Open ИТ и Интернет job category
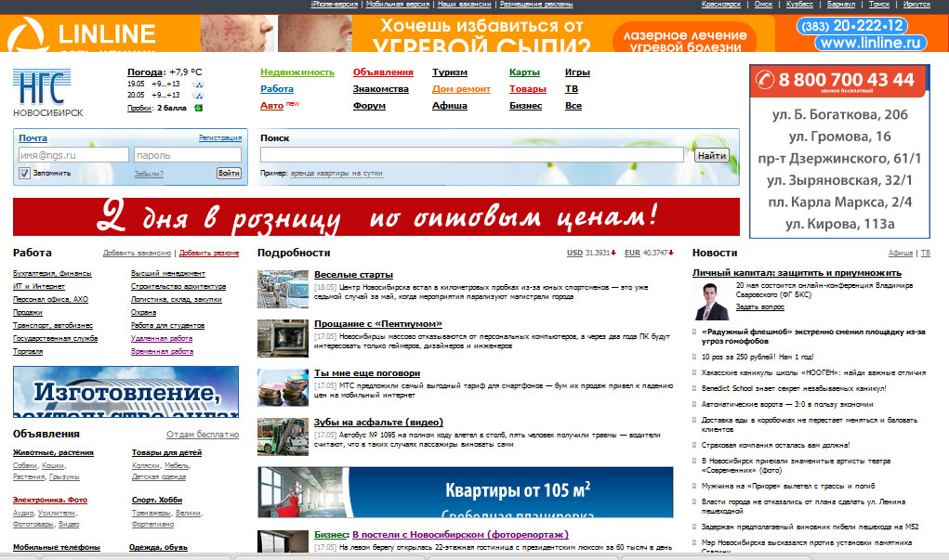949x560 pixels. pos(39,287)
